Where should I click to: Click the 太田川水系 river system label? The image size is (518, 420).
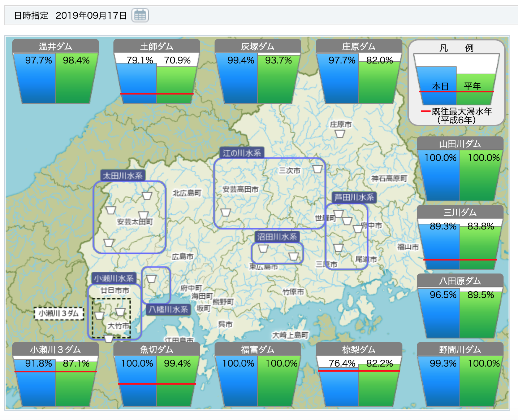(123, 176)
